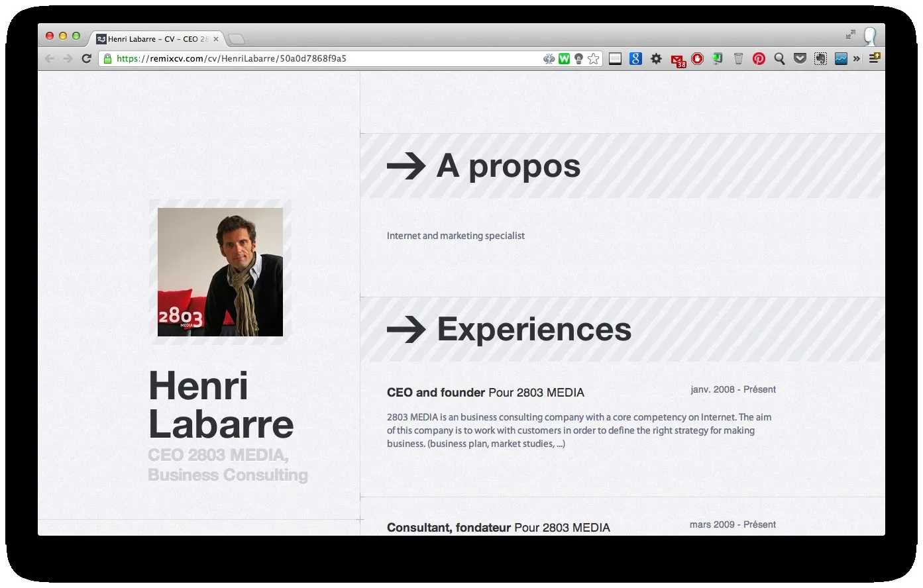The height and width of the screenshot is (588, 923).
Task: Open a new browser tab
Action: coord(237,39)
